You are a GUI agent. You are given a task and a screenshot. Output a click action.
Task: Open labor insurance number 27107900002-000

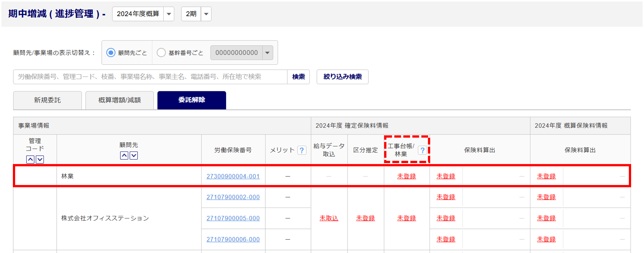point(233,197)
